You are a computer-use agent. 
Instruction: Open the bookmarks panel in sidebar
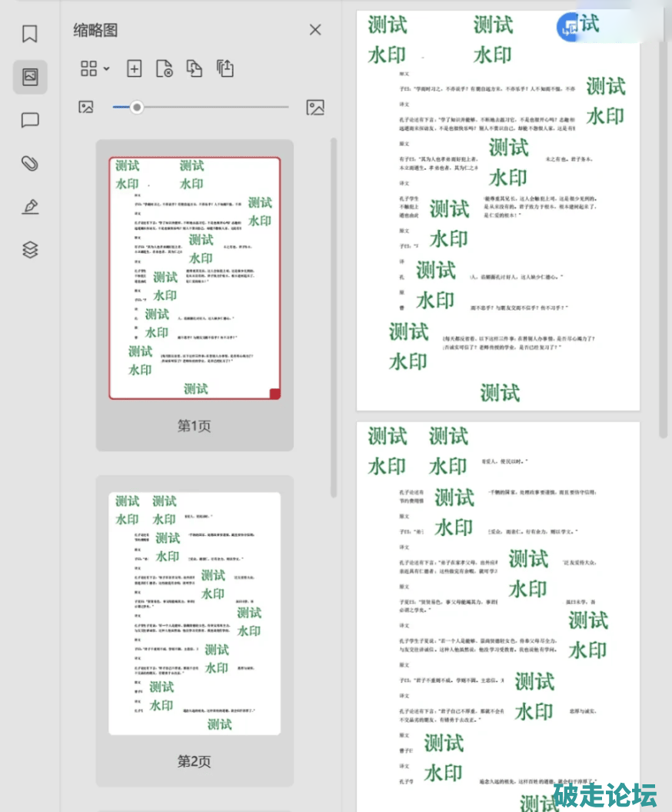[x=30, y=34]
